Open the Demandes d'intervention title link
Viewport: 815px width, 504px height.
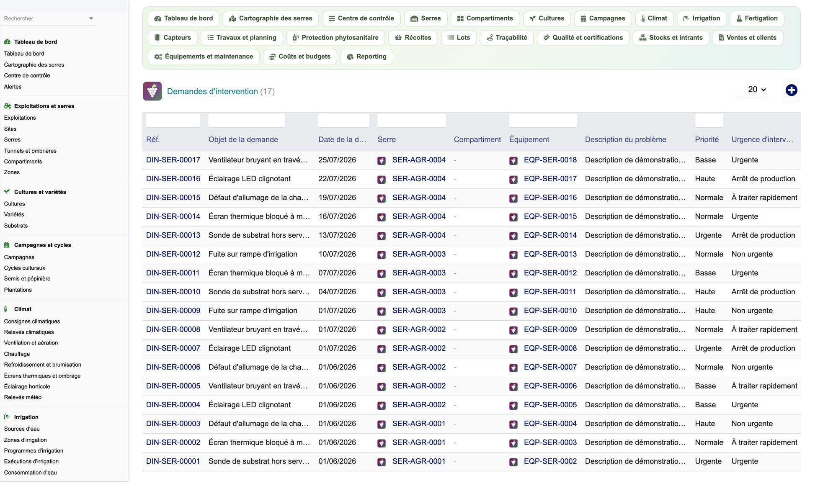point(212,91)
